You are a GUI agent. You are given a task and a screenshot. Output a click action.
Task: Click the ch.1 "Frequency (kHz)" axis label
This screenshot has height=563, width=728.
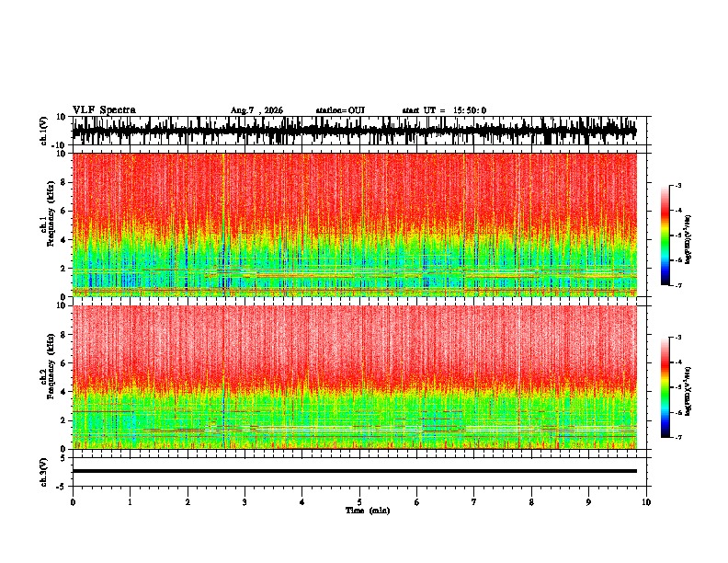tap(51, 214)
